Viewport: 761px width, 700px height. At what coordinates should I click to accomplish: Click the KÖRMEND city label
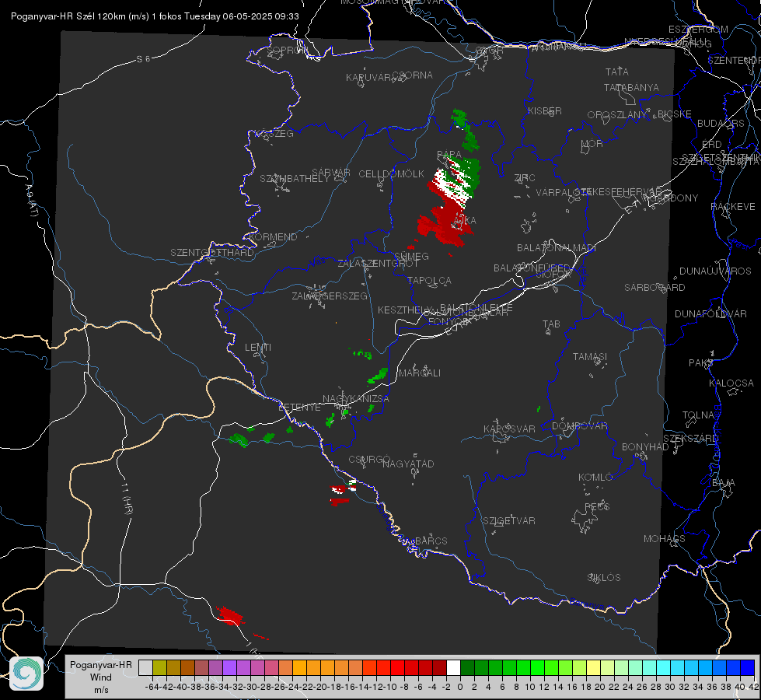click(273, 237)
